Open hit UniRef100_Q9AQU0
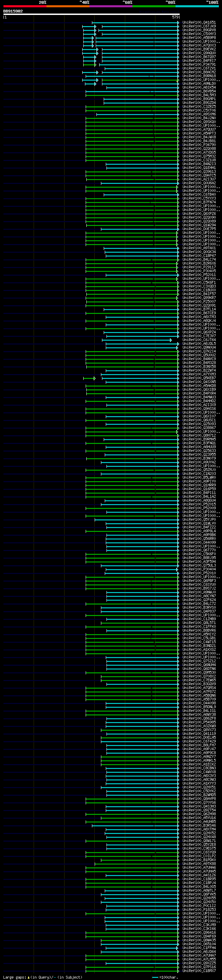222x980 pixels. click(x=199, y=53)
